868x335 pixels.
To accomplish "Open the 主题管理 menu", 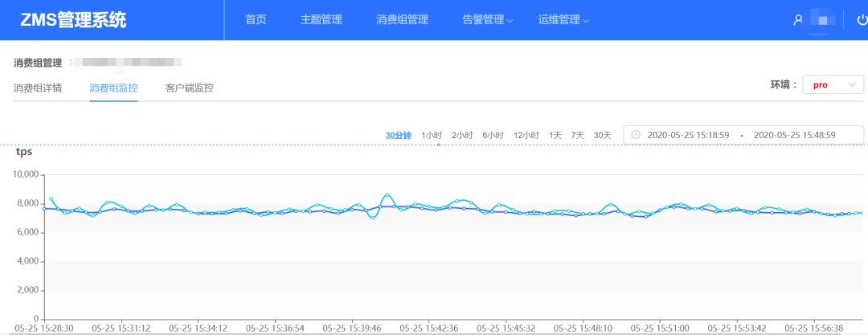I will [x=321, y=20].
